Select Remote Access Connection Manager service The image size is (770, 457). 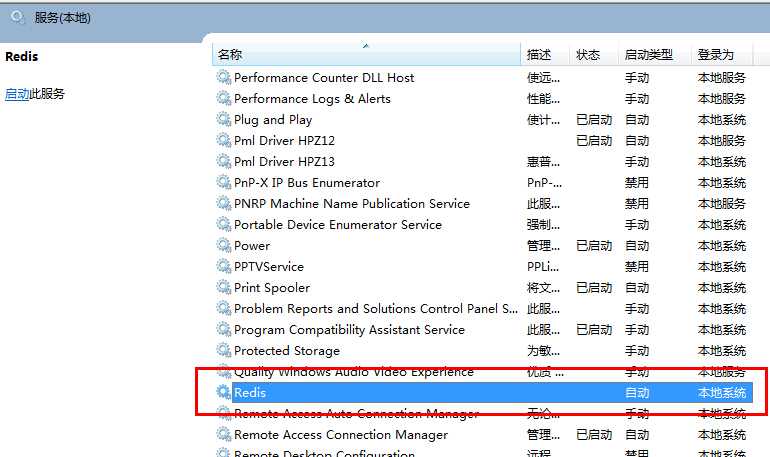tap(484, 434)
